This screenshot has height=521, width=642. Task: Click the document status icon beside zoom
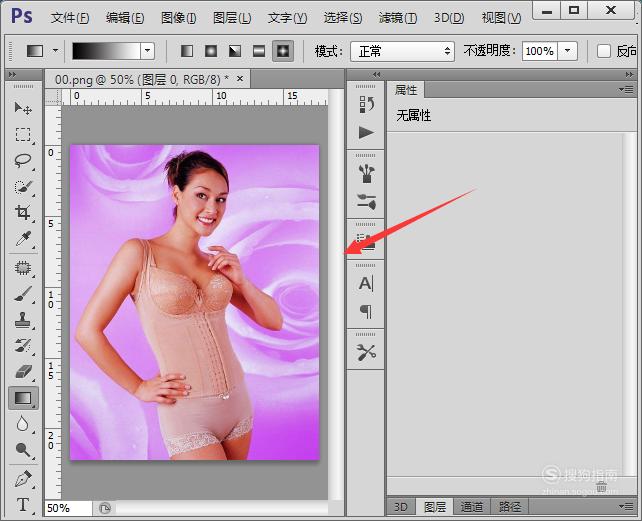pos(105,508)
